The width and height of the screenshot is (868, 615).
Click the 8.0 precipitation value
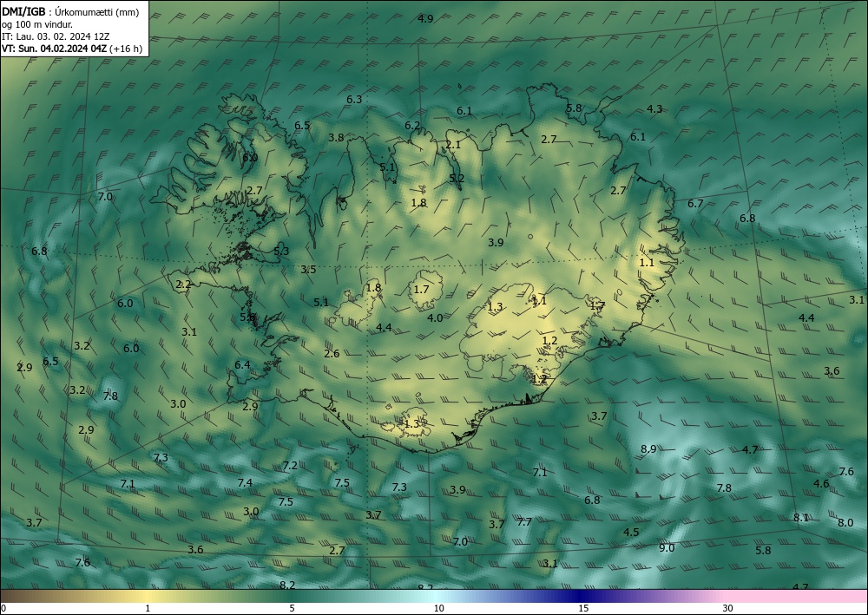click(845, 523)
